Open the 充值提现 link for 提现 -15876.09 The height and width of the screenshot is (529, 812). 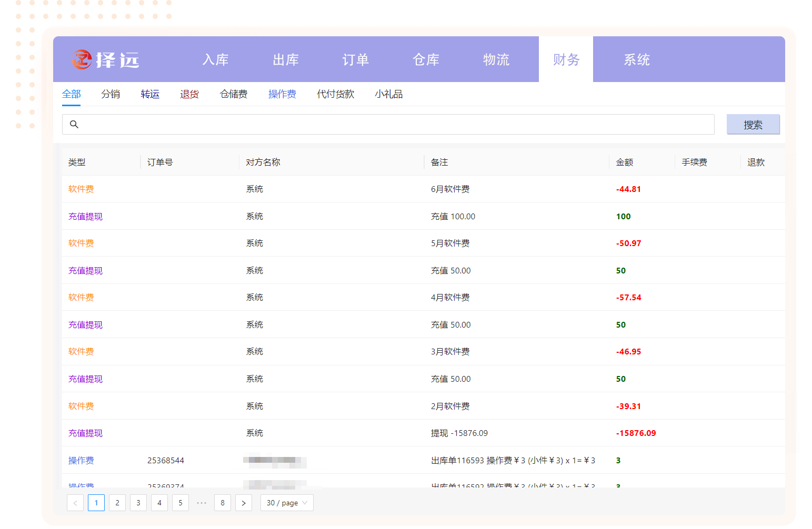pos(85,433)
